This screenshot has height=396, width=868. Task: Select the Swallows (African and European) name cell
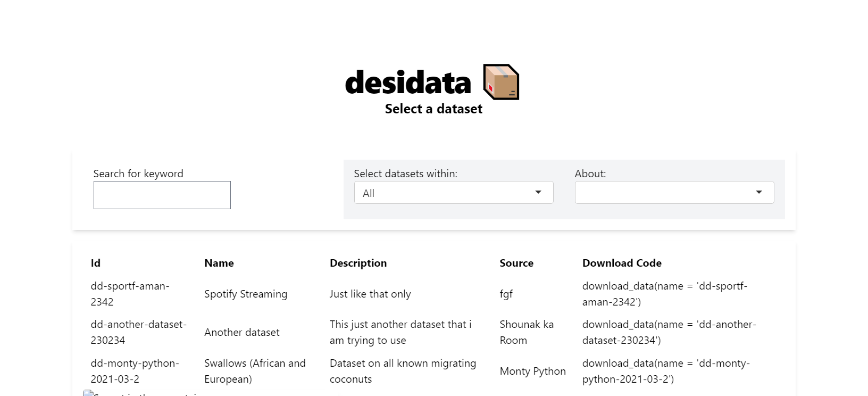[255, 371]
